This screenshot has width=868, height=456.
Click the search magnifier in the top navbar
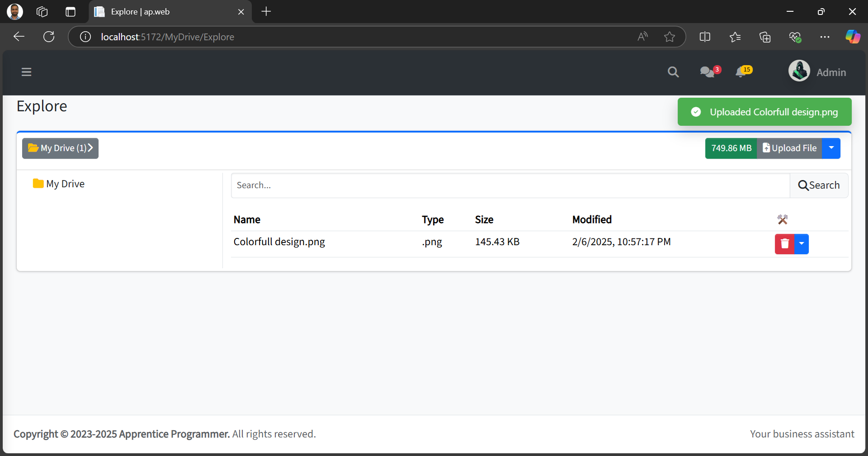673,72
